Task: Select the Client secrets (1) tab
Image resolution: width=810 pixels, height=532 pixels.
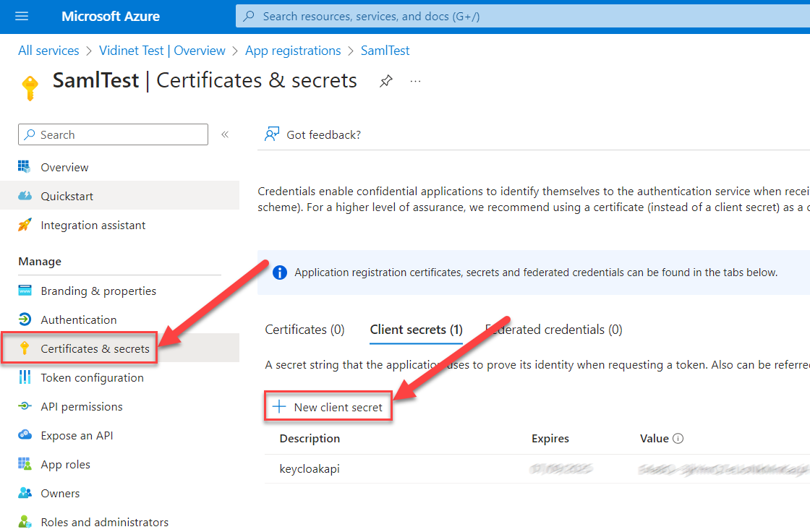Action: coord(416,330)
